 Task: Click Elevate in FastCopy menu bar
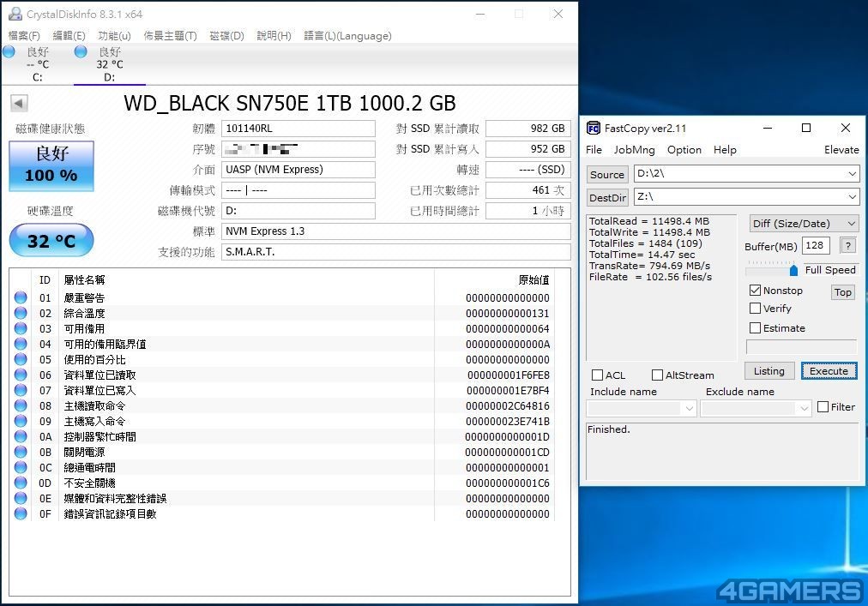[841, 150]
